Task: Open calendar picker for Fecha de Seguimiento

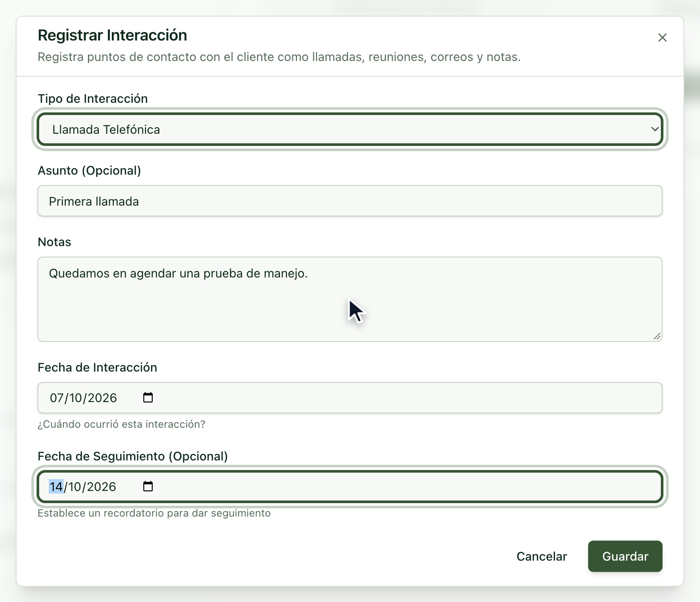Action: [148, 487]
